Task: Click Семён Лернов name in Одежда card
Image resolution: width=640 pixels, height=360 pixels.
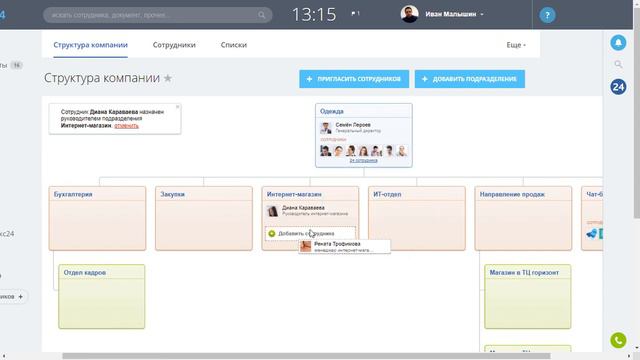Action: click(353, 124)
